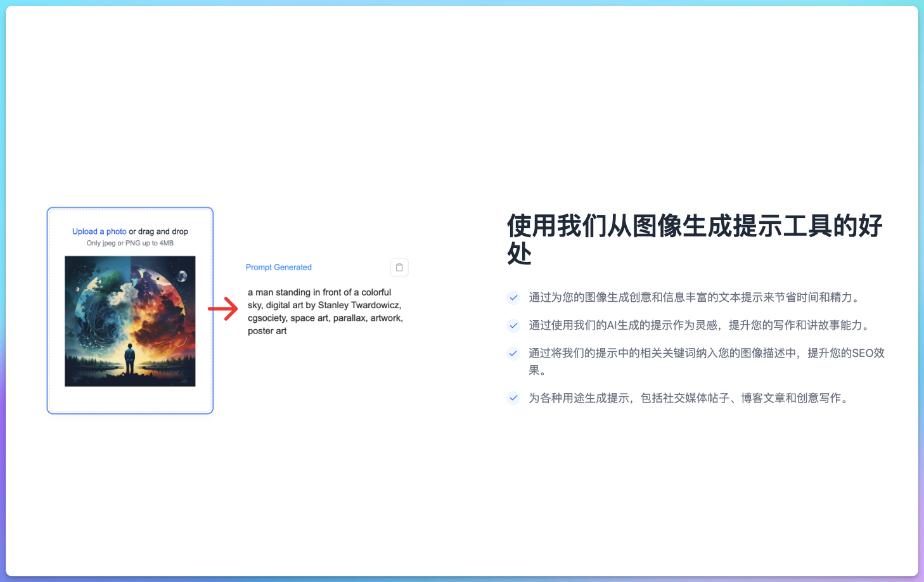Click the checkmark icon beside the SEO benefit
This screenshot has width=924, height=582.
(513, 353)
